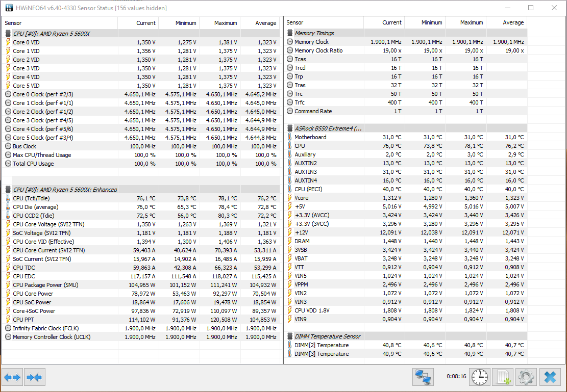Click the thermometer icon beside Motherboard
Image resolution: width=567 pixels, height=392 pixels.
coord(290,137)
